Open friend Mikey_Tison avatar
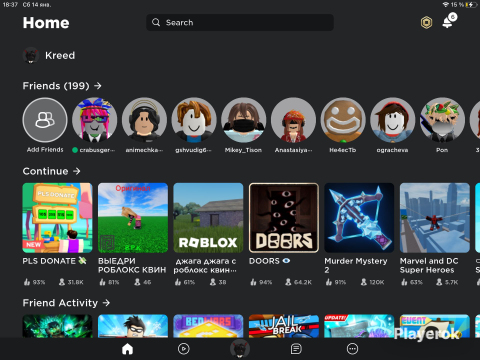The width and height of the screenshot is (480, 360). point(244,120)
